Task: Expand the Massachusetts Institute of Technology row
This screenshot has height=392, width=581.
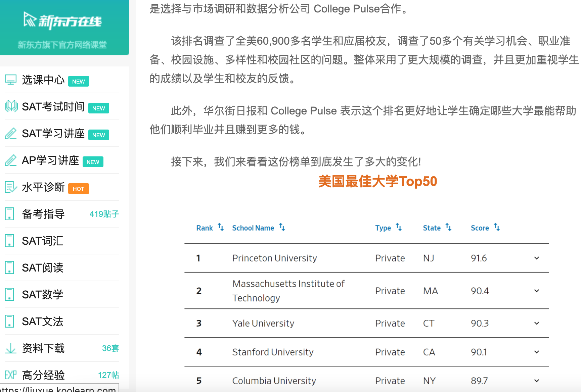Action: pos(537,291)
